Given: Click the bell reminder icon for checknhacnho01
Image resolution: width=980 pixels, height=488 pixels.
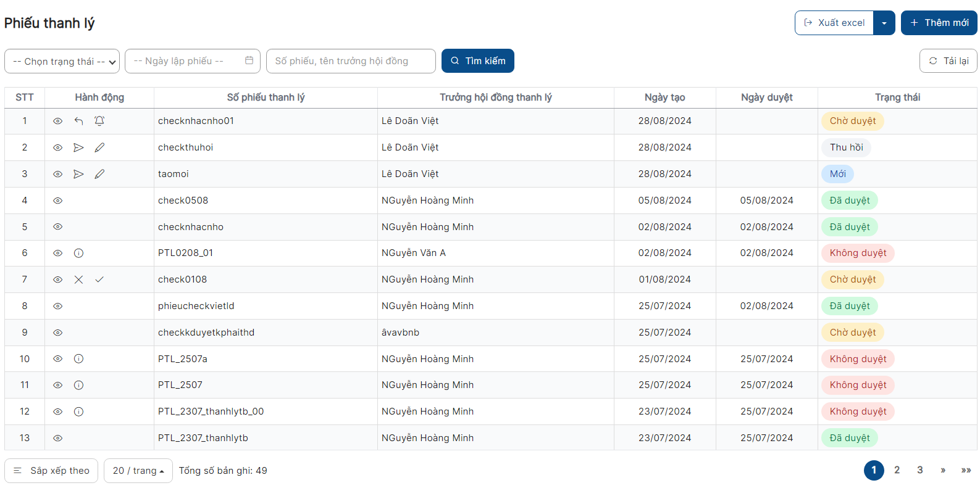Looking at the screenshot, I should [99, 121].
